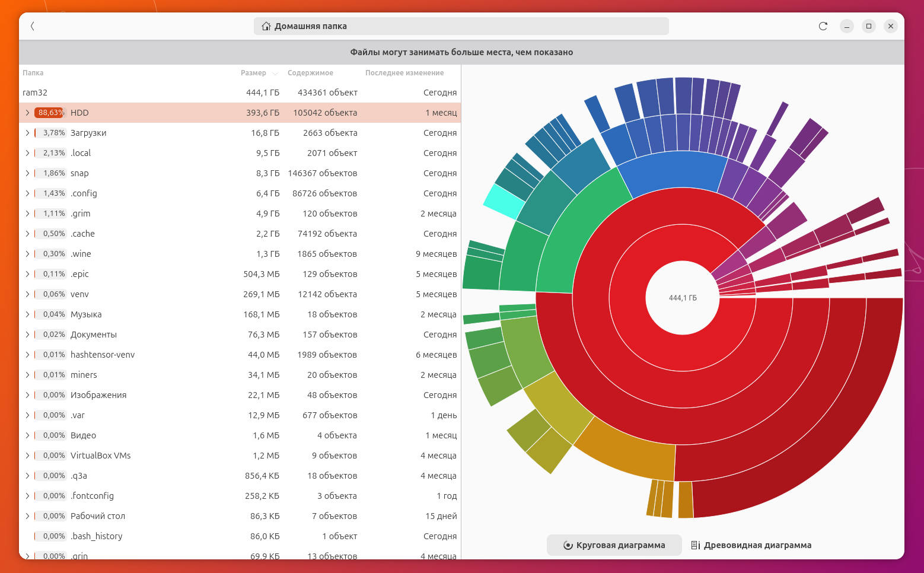Click the Домашняя папка path bar
This screenshot has width=924, height=573.
[x=461, y=26]
